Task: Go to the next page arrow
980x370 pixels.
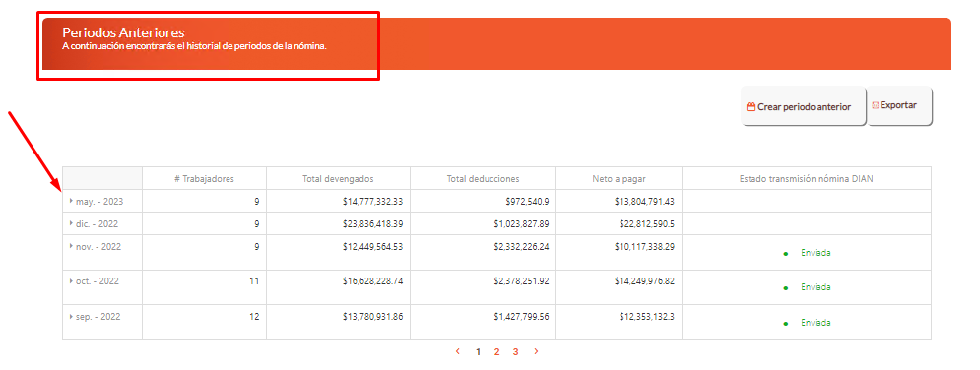Action: tap(536, 351)
